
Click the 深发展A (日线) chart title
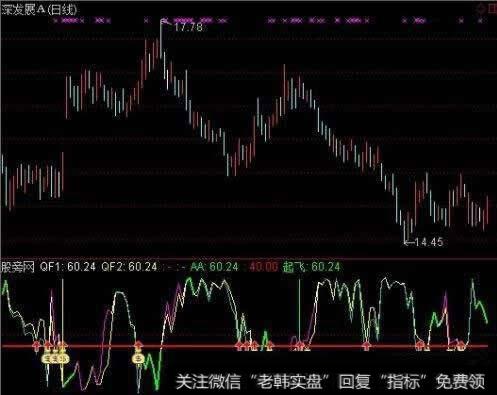pos(39,10)
